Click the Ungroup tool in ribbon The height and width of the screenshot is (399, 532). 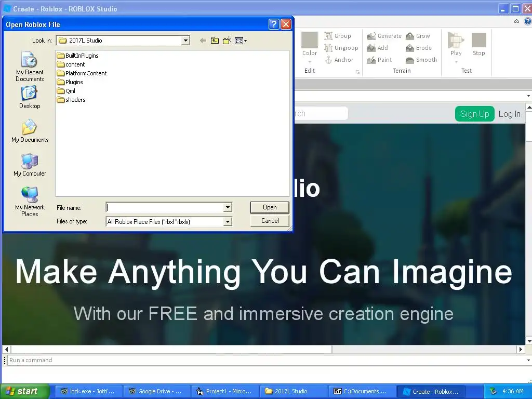pos(341,48)
